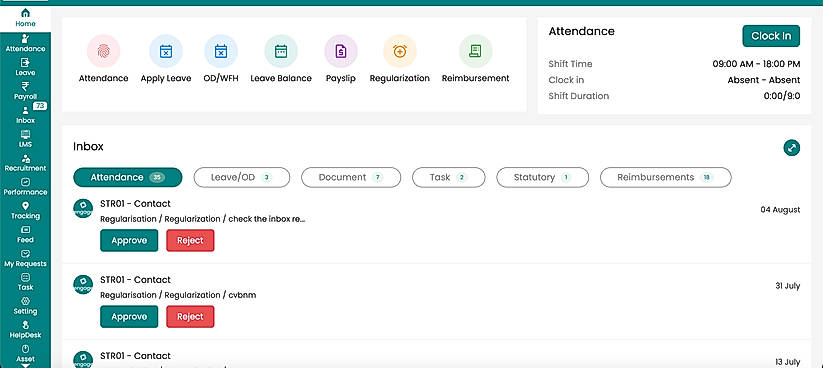Click the Regularization alarm clock icon

tap(399, 51)
